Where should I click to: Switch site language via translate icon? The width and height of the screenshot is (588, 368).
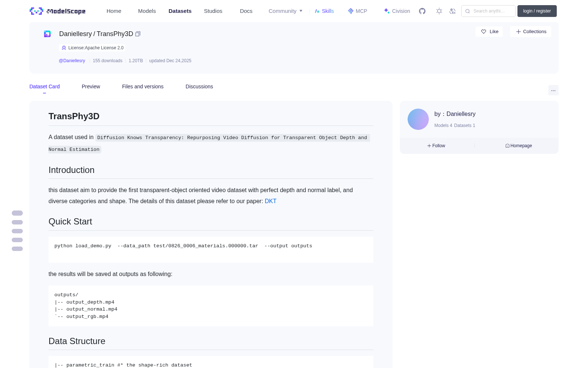coord(452,11)
